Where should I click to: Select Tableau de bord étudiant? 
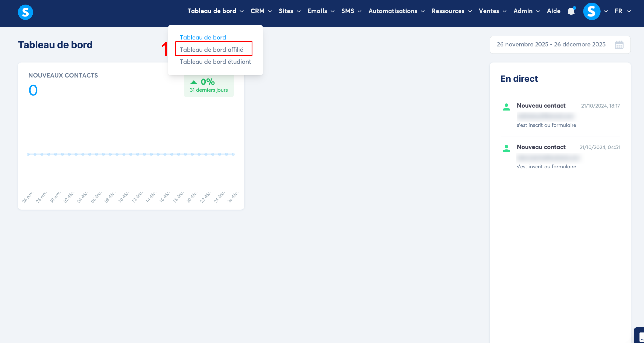215,62
